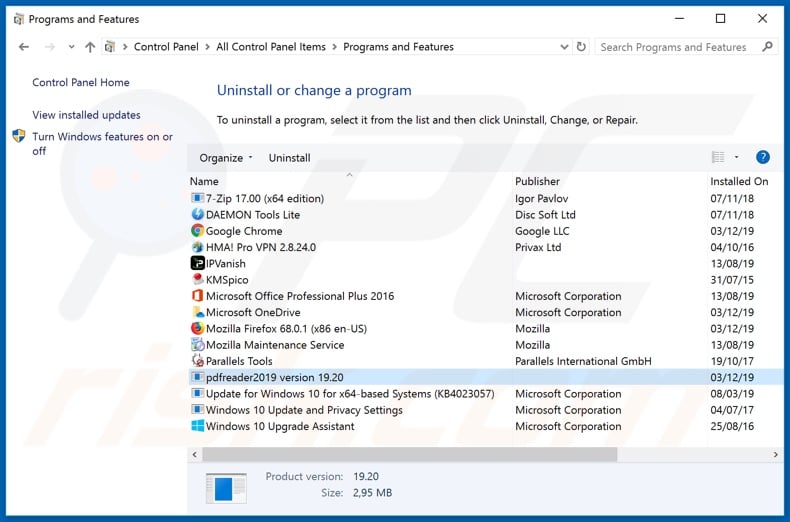Expand the view options dropdown arrow
790x522 pixels.
736,157
